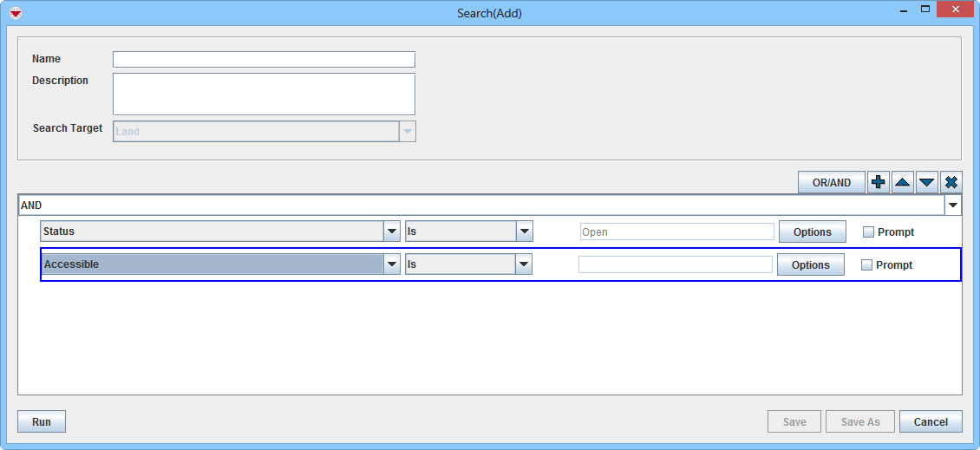Open the Is operator dropdown for Status

point(524,232)
